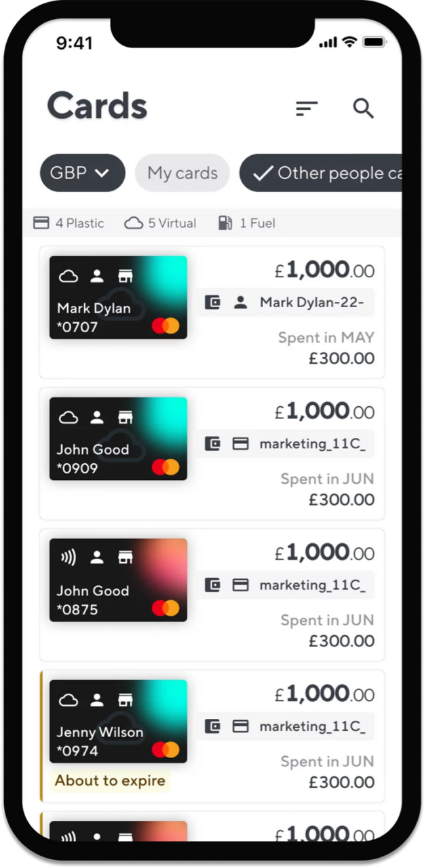The width and height of the screenshot is (424, 868).
Task: Click the wallet icon on Mark Dylan's card row
Action: (x=214, y=302)
